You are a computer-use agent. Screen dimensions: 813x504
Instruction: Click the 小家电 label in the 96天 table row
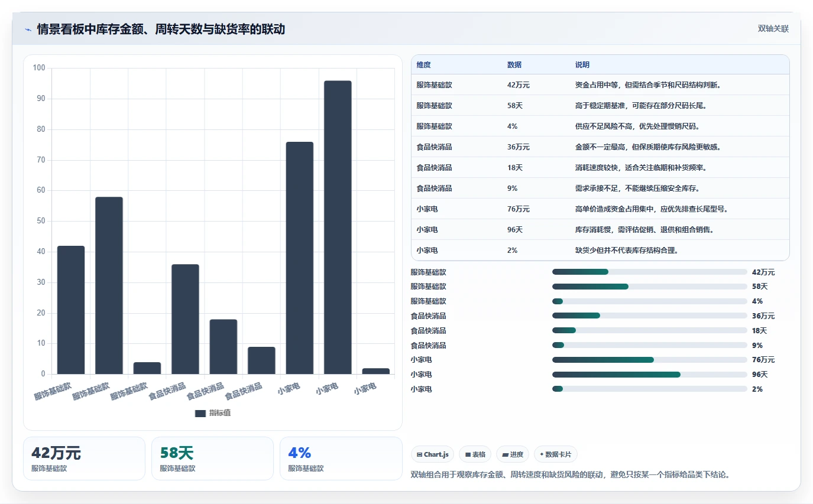tap(427, 230)
